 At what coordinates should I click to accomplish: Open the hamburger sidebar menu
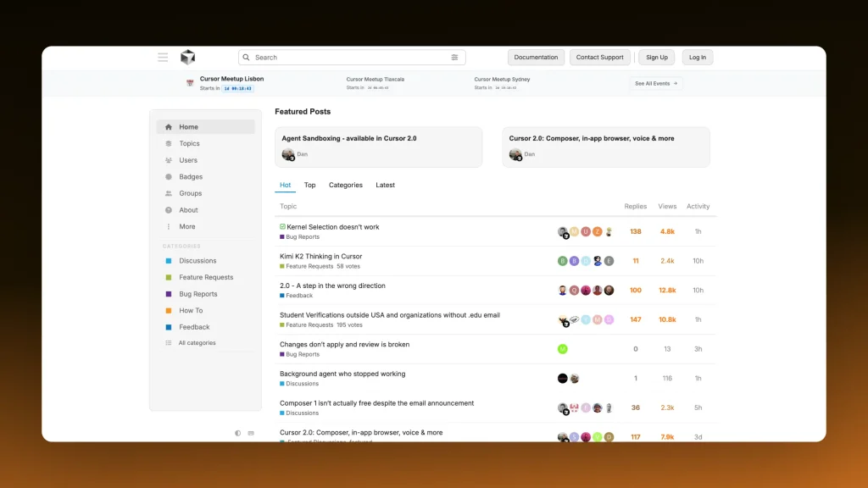pyautogui.click(x=163, y=57)
